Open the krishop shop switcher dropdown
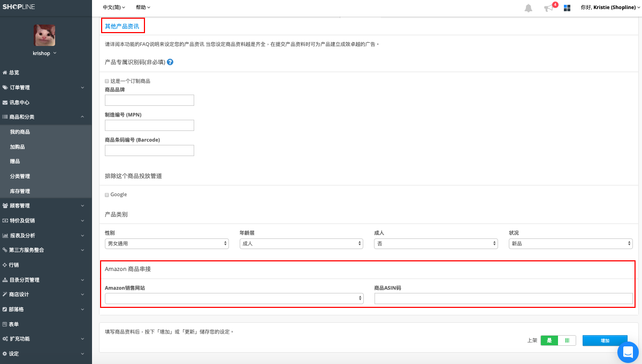This screenshot has height=364, width=642. click(x=45, y=53)
